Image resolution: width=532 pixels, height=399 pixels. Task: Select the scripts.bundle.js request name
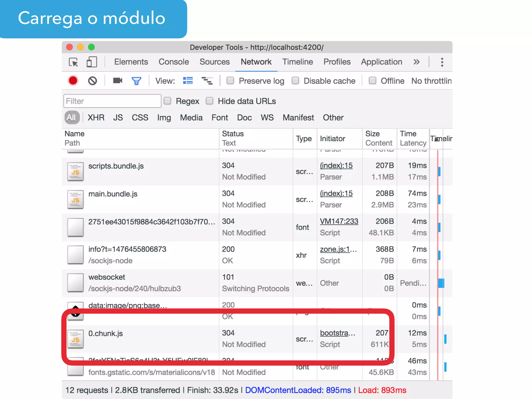[116, 166]
